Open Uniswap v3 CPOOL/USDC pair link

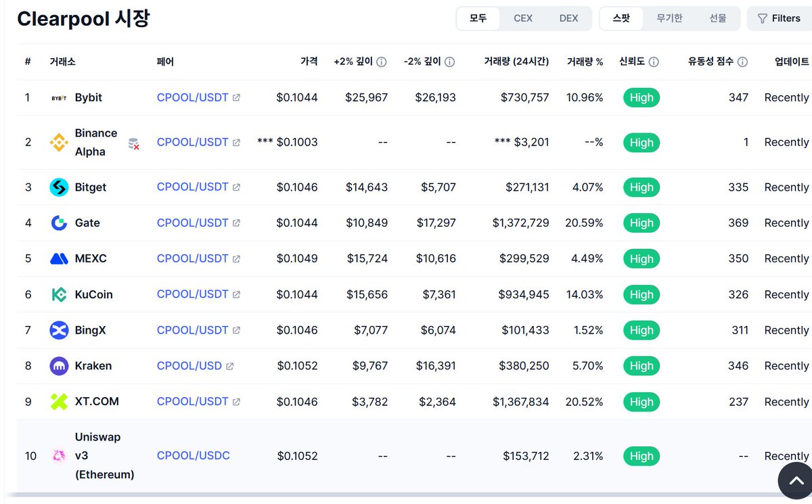[194, 456]
